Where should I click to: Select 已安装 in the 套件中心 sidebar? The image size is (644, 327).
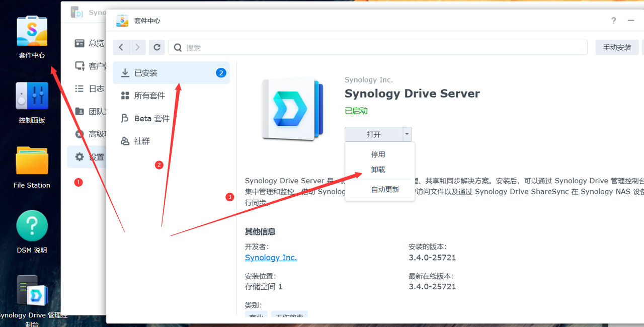coord(171,73)
